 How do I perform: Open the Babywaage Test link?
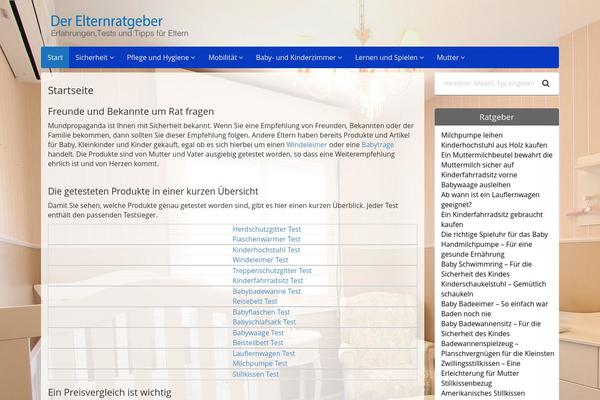tap(258, 333)
